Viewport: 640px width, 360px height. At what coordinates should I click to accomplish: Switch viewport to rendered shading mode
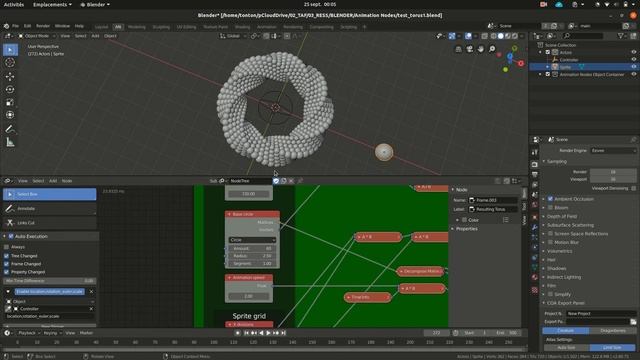click(515, 36)
